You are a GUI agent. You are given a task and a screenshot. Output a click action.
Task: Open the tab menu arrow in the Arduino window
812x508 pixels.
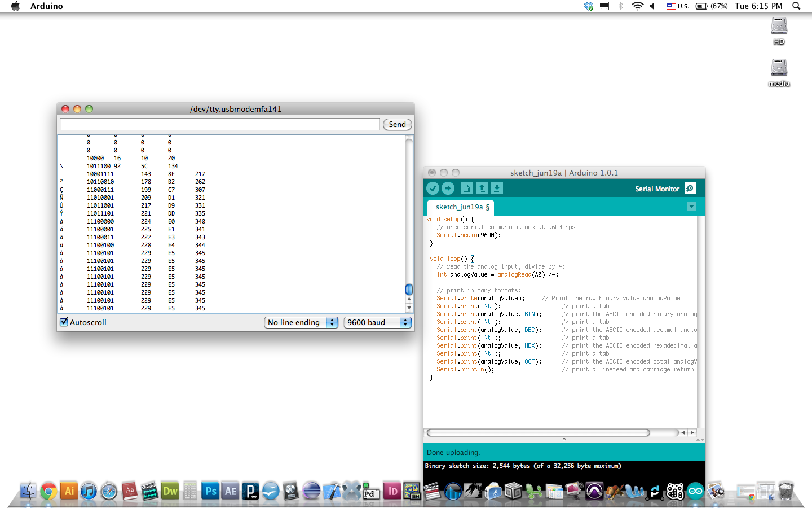coord(691,207)
